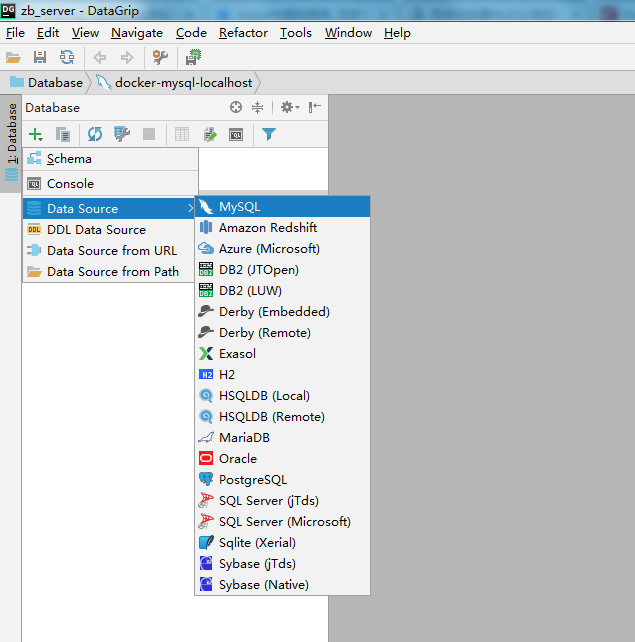Choose MySQL data source
The height and width of the screenshot is (642, 635).
click(x=282, y=206)
